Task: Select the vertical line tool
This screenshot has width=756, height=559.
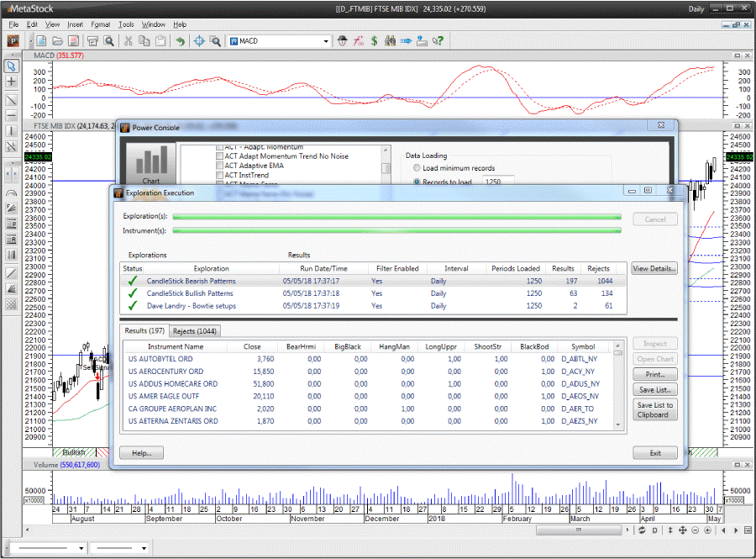Action: tap(11, 131)
